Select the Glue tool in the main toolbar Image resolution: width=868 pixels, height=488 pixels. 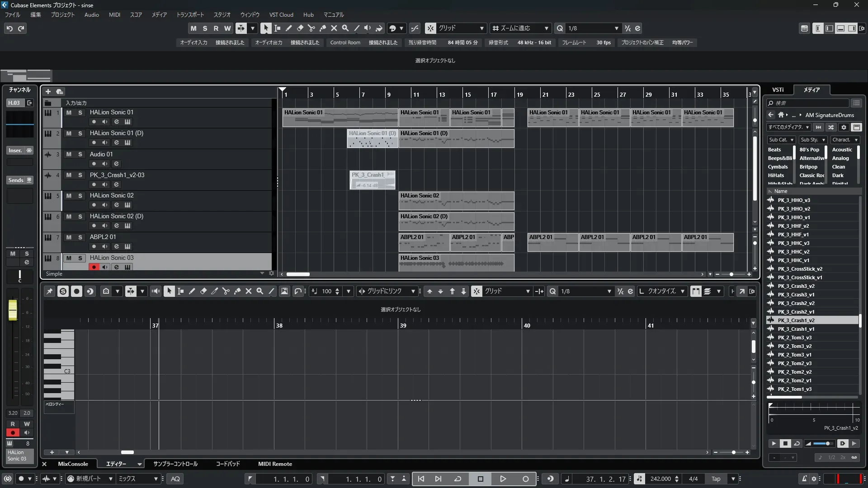(x=322, y=28)
